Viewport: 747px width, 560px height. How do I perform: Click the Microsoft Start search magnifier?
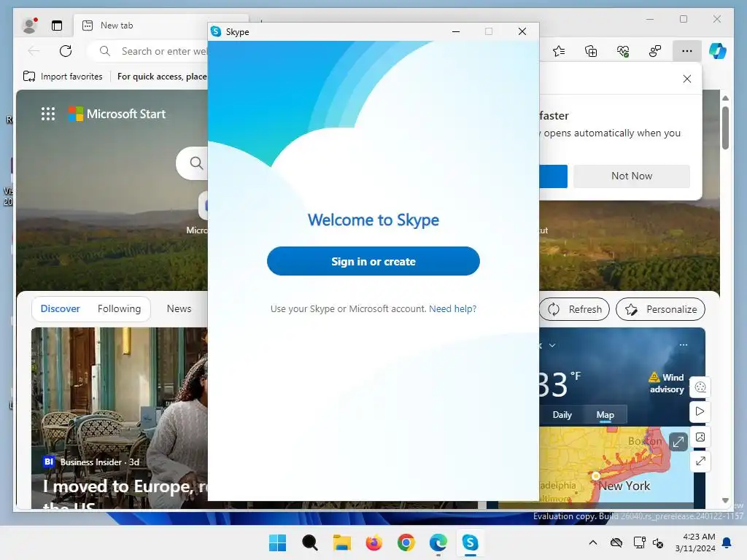coord(196,163)
